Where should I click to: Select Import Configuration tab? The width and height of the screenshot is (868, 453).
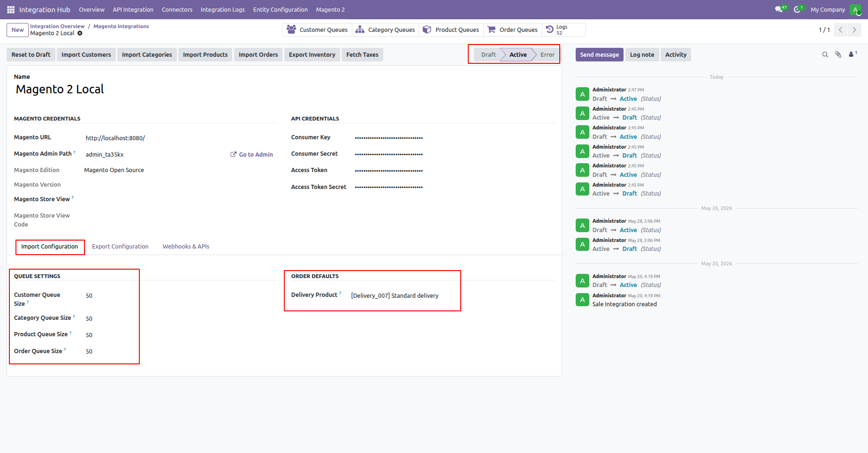click(x=50, y=247)
